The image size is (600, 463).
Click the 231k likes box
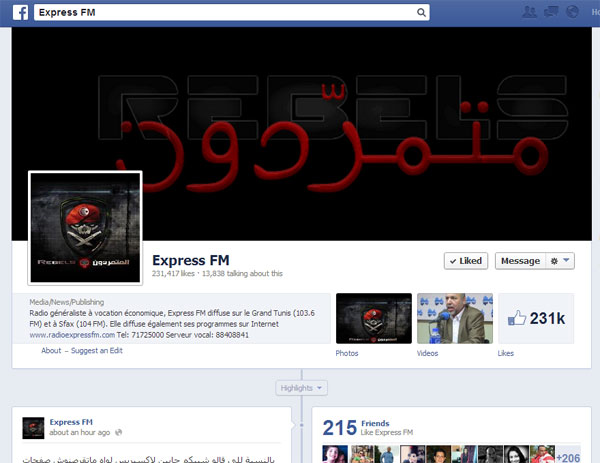536,318
